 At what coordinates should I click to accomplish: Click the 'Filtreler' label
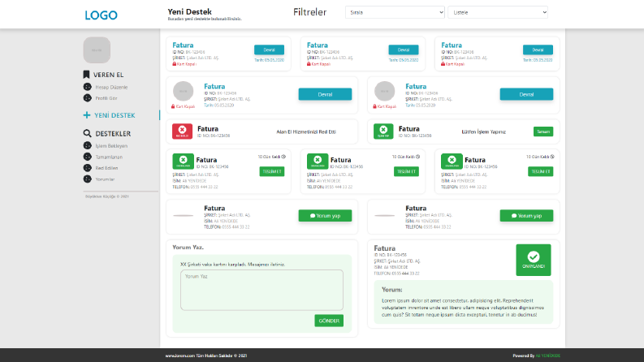click(x=309, y=12)
